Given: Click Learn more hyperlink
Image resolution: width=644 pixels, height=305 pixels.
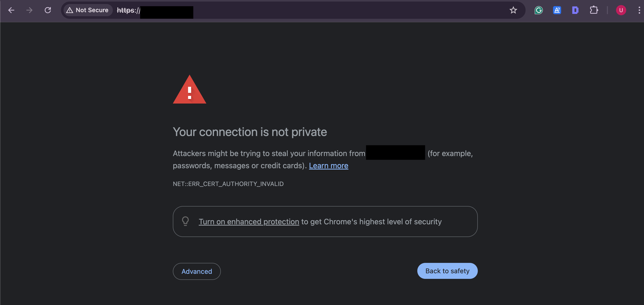Looking at the screenshot, I should (329, 166).
